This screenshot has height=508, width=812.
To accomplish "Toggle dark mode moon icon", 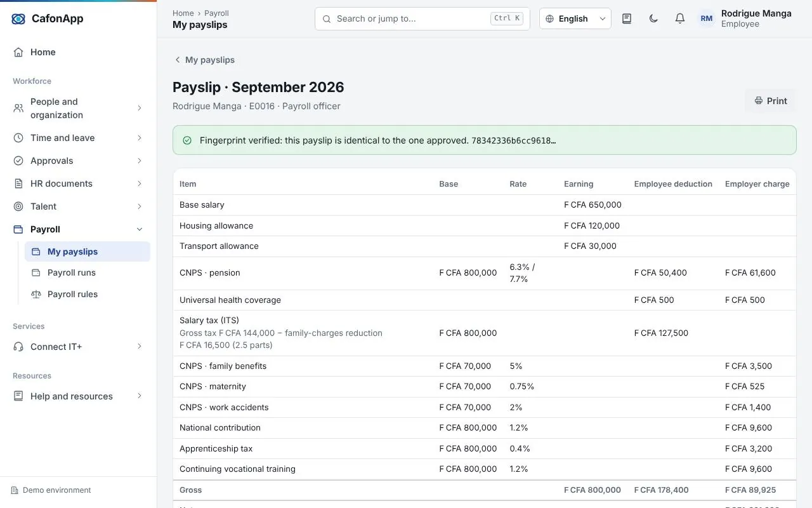I will (x=653, y=18).
